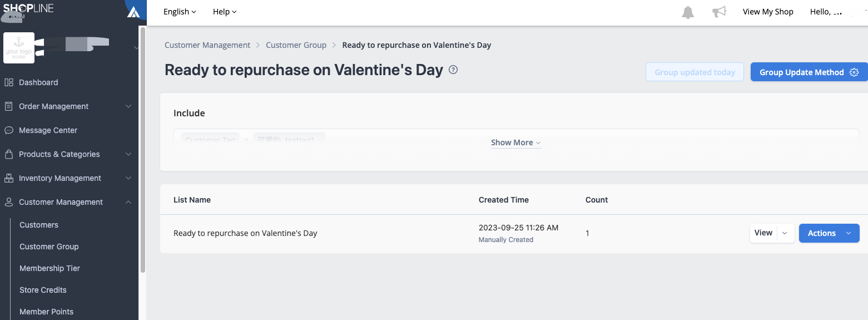The width and height of the screenshot is (868, 320).
Task: Click the Dashboard sidebar icon
Action: [x=9, y=82]
